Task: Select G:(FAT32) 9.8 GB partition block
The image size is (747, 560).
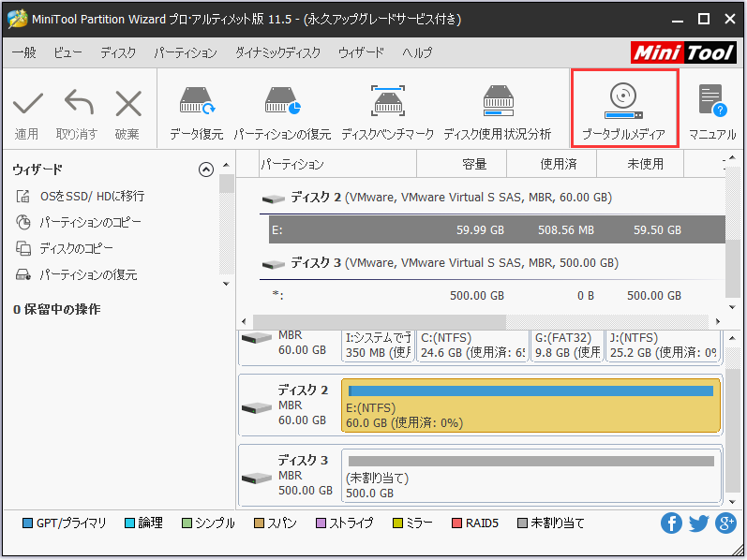Action: click(567, 346)
